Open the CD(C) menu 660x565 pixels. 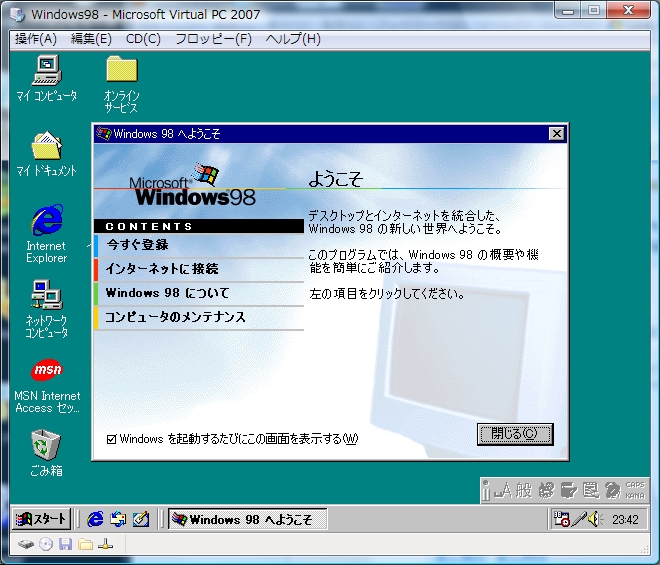[x=143, y=39]
